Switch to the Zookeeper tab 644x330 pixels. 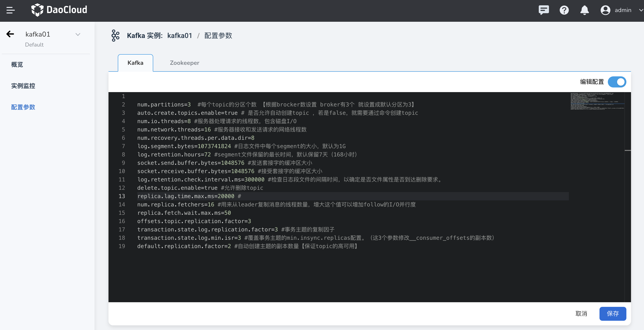point(184,63)
